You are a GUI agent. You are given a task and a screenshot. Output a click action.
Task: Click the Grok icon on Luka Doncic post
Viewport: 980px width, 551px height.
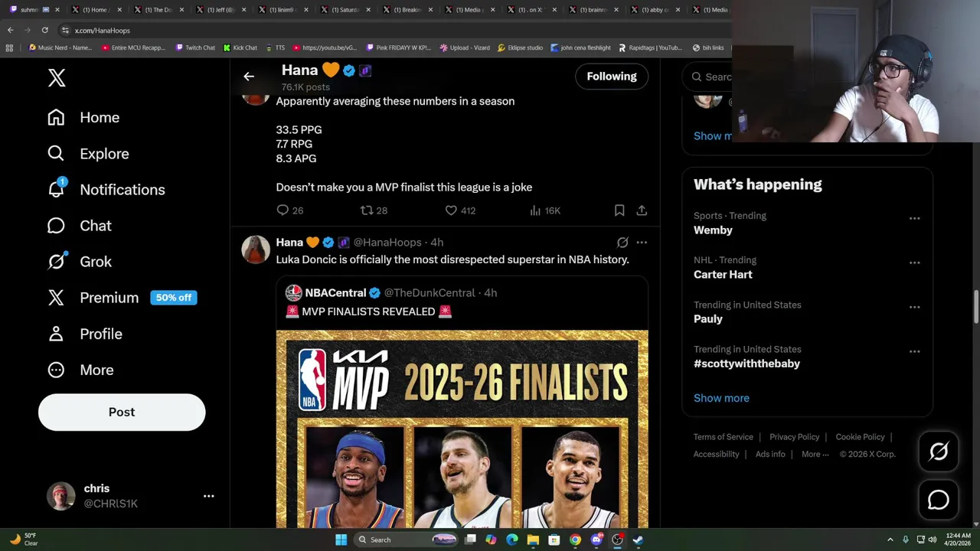[622, 242]
